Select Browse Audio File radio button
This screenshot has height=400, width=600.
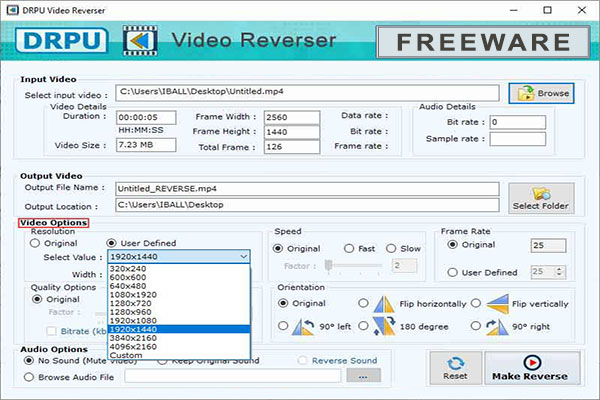click(x=29, y=377)
